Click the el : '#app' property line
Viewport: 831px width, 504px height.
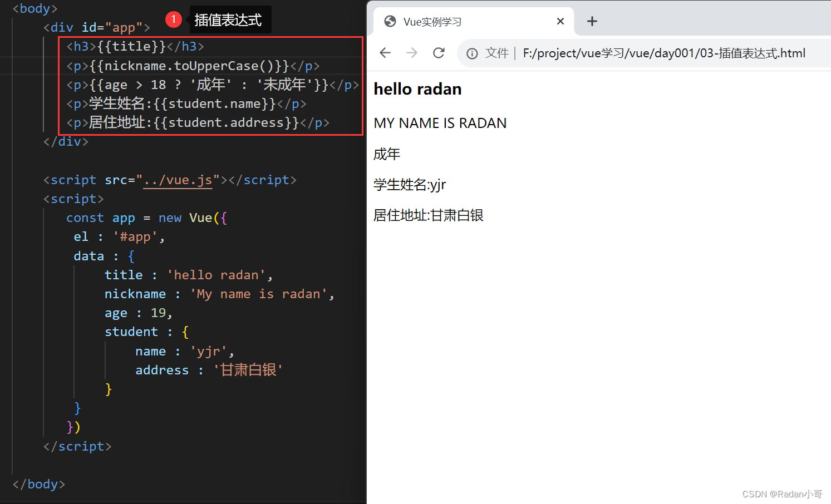[x=119, y=236]
